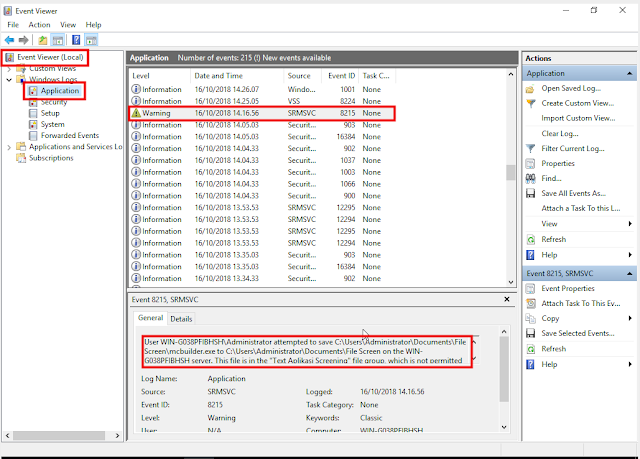Open the View submenu arrow in Actions
The width and height of the screenshot is (640, 459).
pos(630,224)
